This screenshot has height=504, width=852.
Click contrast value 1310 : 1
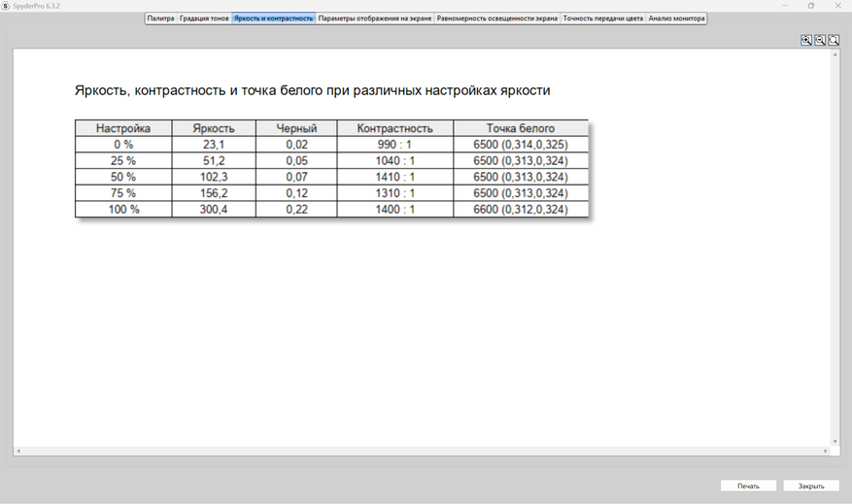[x=395, y=193]
